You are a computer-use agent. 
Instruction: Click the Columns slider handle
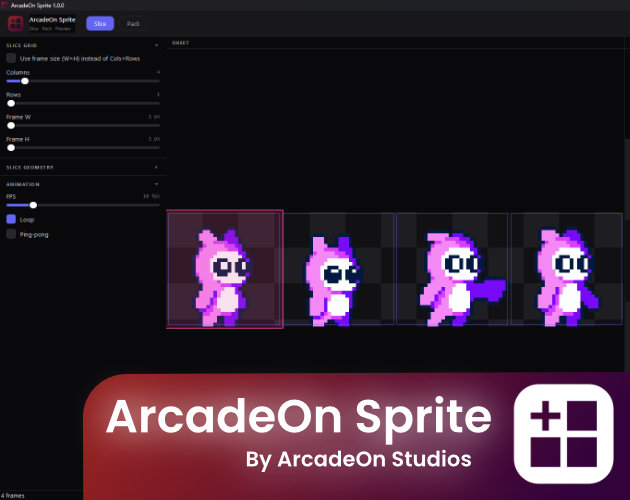[25, 81]
